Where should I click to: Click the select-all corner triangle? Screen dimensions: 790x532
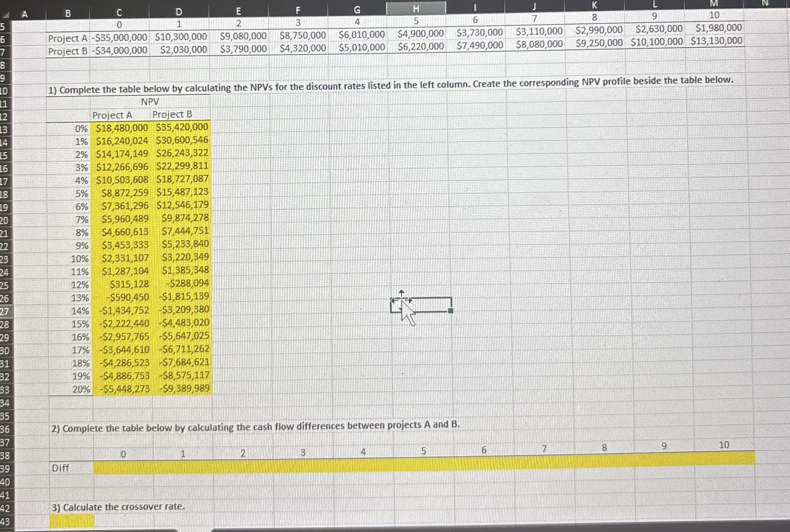tap(7, 16)
